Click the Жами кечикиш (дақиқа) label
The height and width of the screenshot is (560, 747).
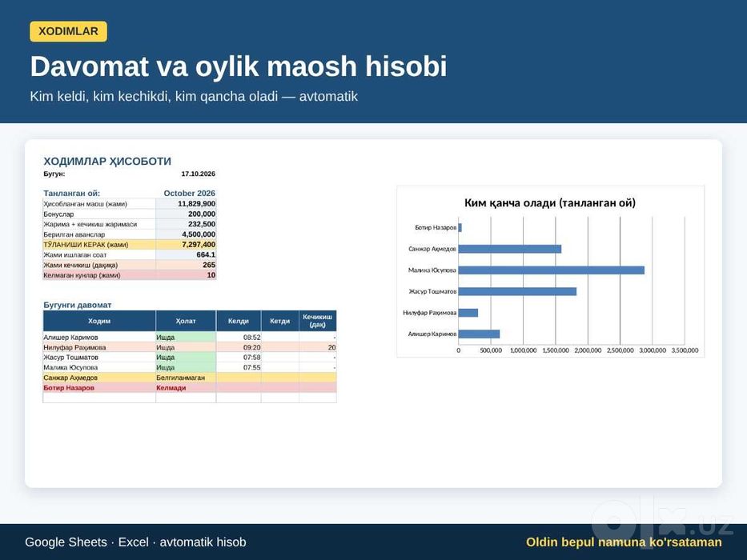click(80, 265)
